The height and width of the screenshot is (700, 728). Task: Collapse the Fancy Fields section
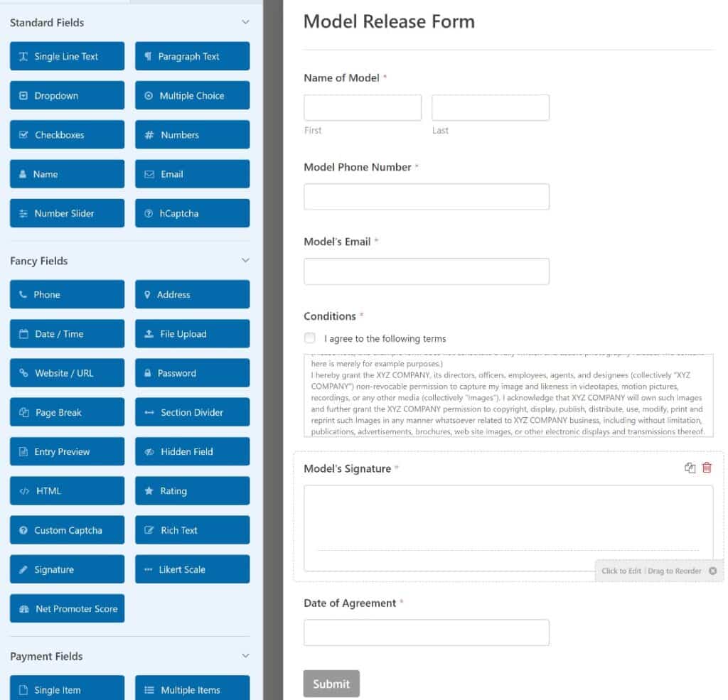click(245, 260)
